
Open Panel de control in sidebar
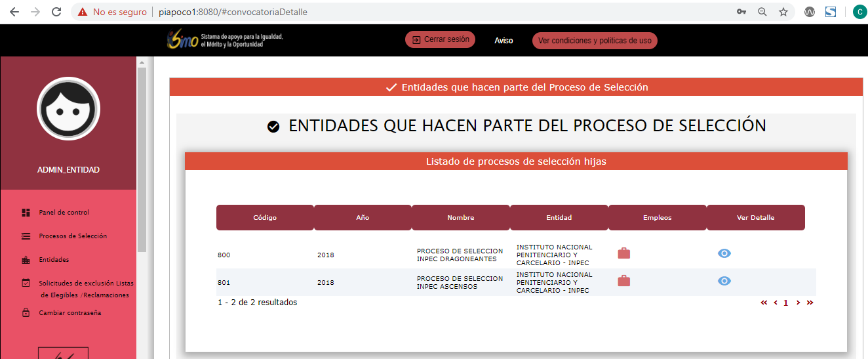coord(64,213)
